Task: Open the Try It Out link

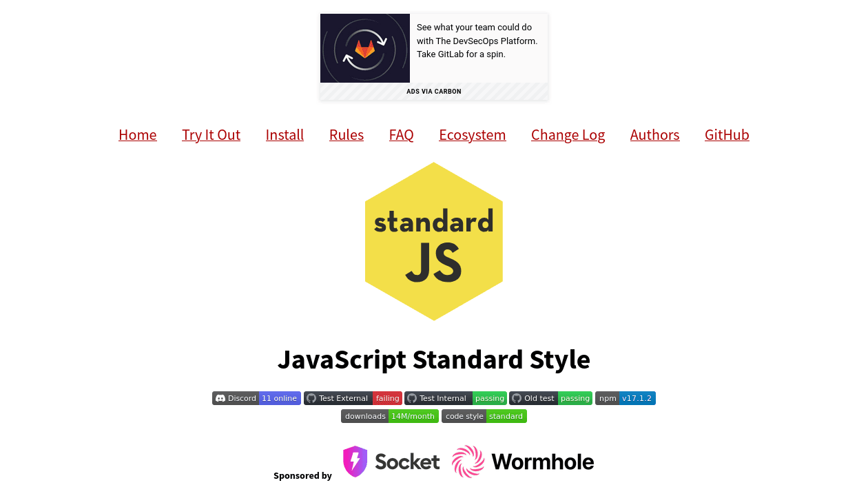Action: (x=211, y=135)
